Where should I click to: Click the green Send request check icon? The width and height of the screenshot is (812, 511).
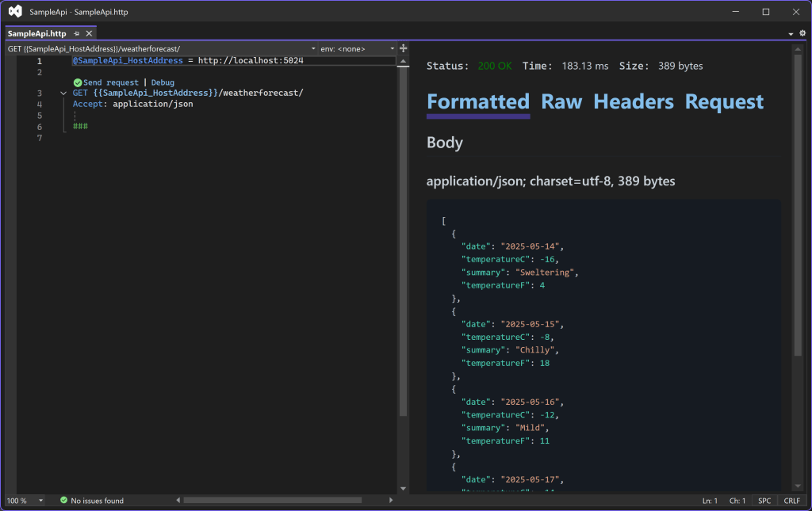(x=77, y=82)
